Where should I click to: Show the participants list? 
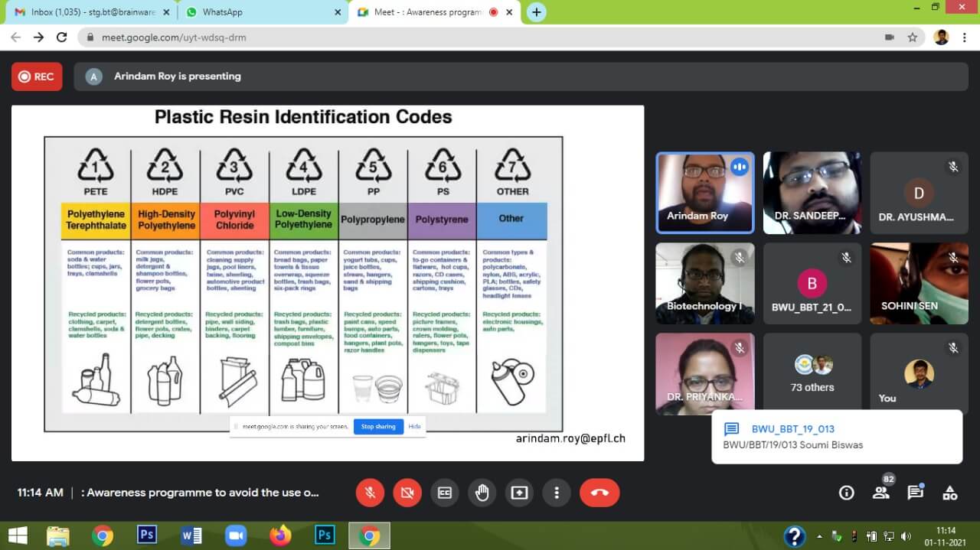click(881, 493)
